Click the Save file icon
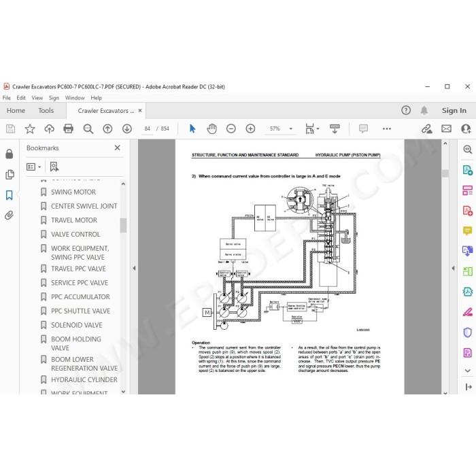The width and height of the screenshot is (476, 476). click(x=10, y=129)
